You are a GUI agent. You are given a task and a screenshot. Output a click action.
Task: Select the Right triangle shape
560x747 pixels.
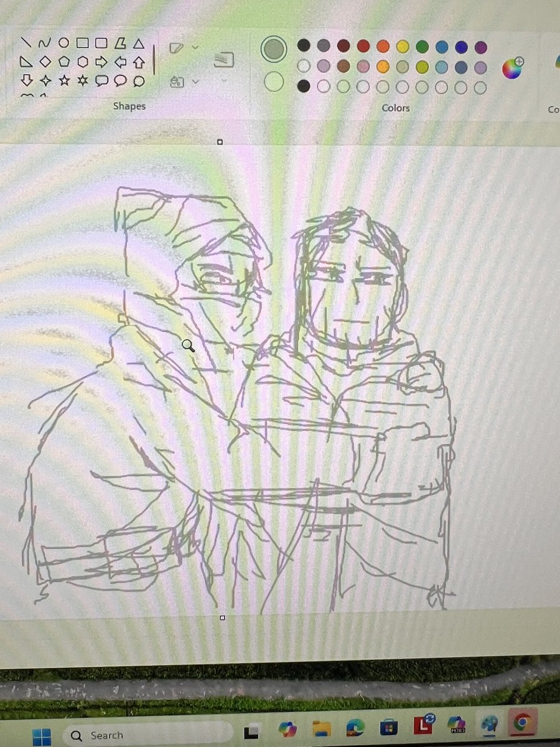pos(26,62)
